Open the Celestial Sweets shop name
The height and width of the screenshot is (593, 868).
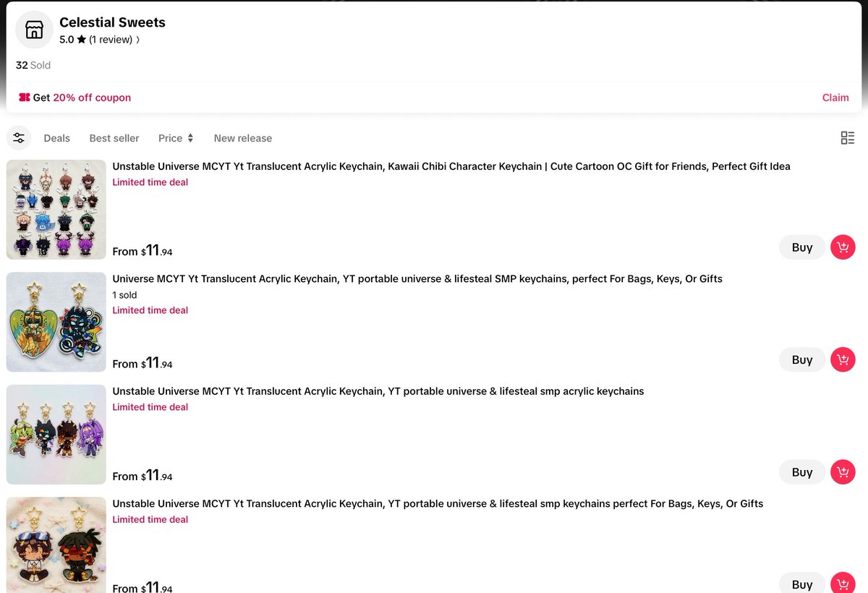112,22
